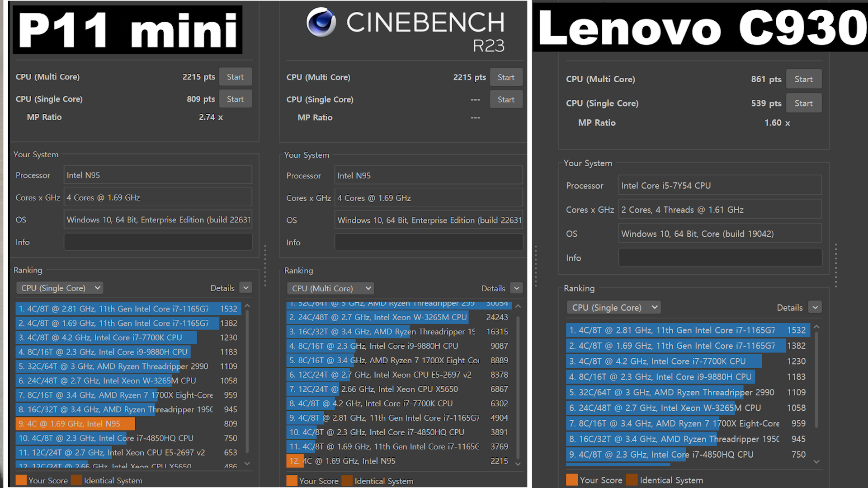Screen dimensions: 868x488
Task: Click the dotted panel divider handle right of P11 mini panel
Action: point(265,266)
